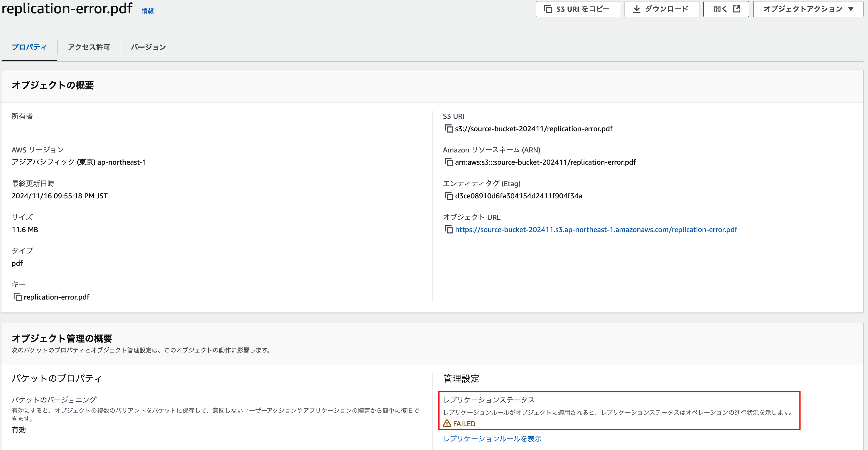Screen dimensions: 868x450
Task: Copy the Etag value icon
Action: (x=449, y=196)
